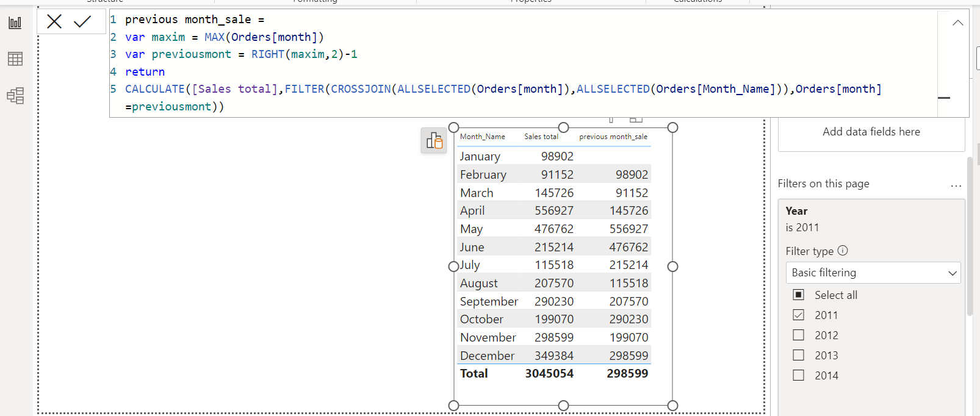Sort by Month_Name column header
This screenshot has height=416, width=980.
tap(482, 137)
